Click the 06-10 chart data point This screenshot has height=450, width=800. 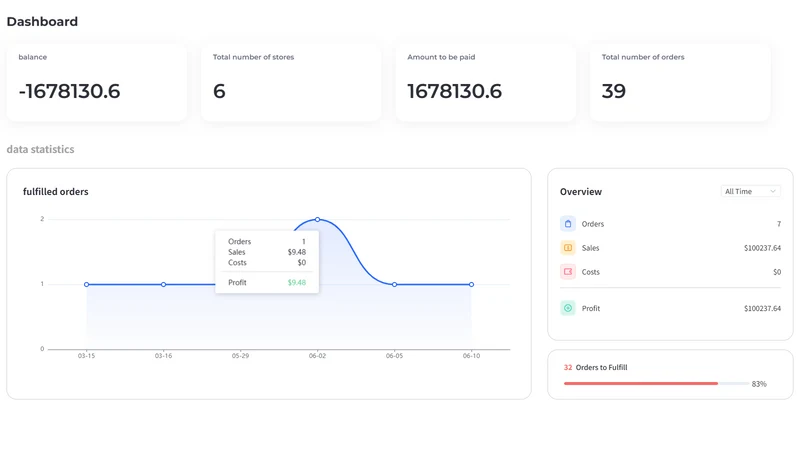(471, 284)
